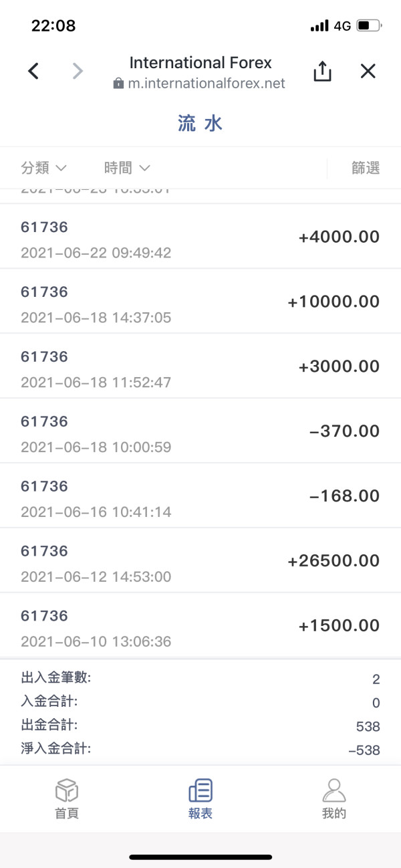Open the +26500.00 transaction entry

(x=200, y=561)
